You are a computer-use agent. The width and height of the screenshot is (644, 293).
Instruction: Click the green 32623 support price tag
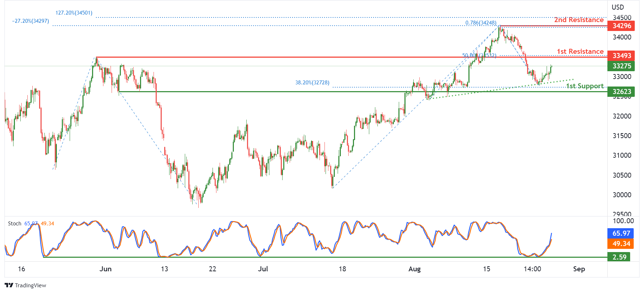(x=621, y=92)
